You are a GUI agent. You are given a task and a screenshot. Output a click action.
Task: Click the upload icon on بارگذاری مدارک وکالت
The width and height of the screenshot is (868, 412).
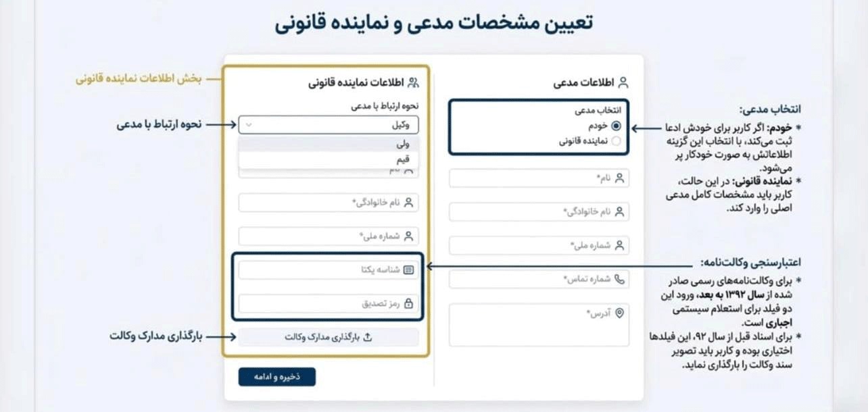(x=369, y=335)
